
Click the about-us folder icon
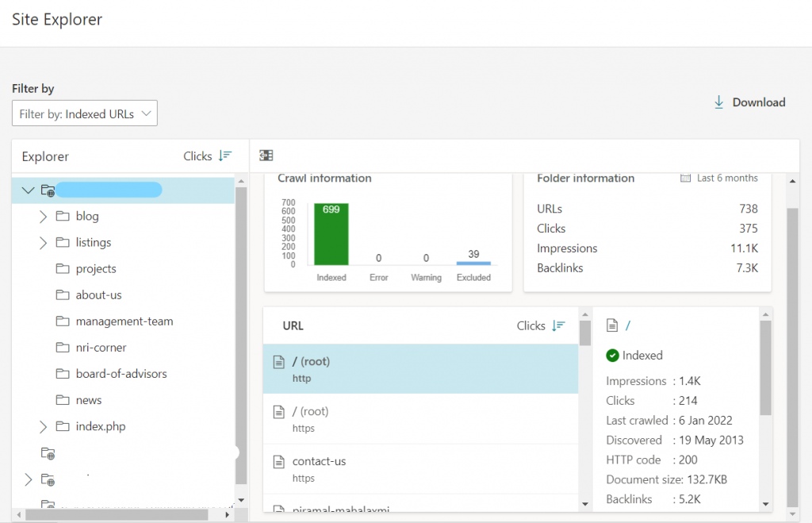[63, 295]
